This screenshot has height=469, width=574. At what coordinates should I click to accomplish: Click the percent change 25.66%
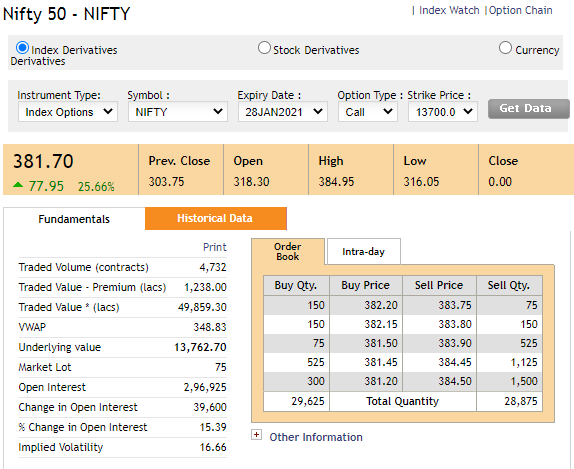(x=96, y=187)
